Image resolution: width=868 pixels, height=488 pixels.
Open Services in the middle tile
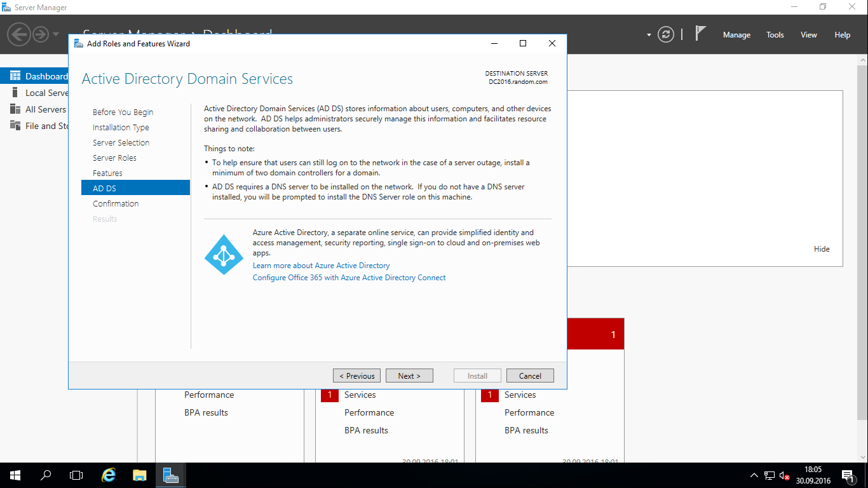click(x=360, y=395)
